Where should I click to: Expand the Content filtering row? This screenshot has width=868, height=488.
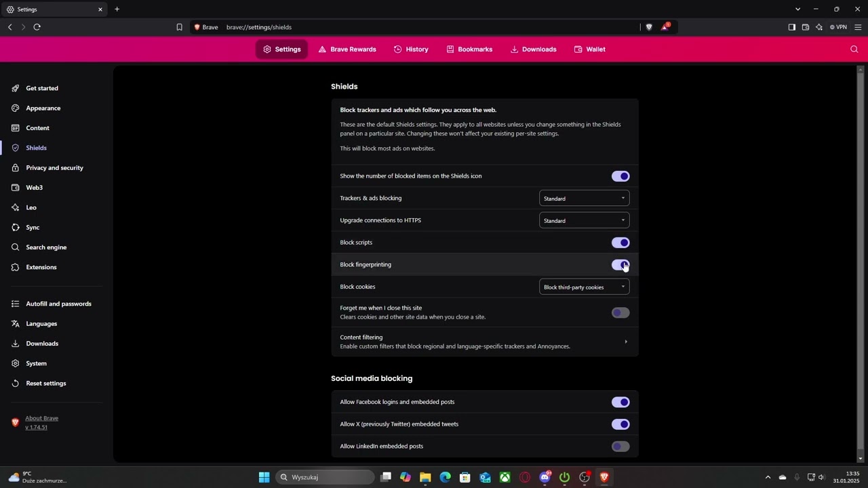[x=485, y=342]
